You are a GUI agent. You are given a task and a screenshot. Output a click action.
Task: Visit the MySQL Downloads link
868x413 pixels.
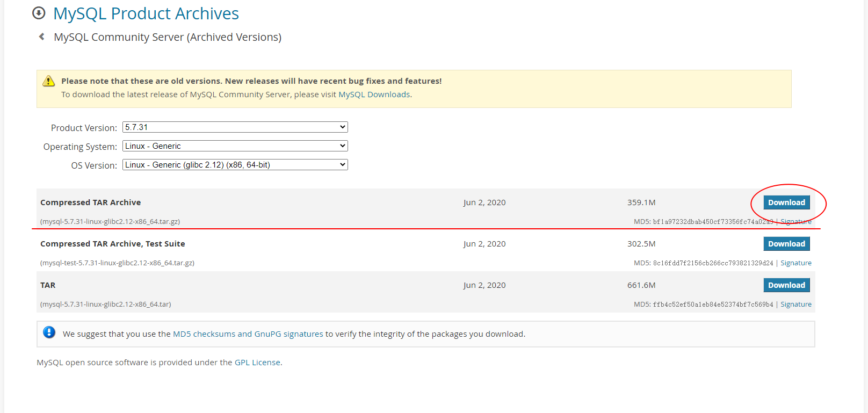[374, 95]
